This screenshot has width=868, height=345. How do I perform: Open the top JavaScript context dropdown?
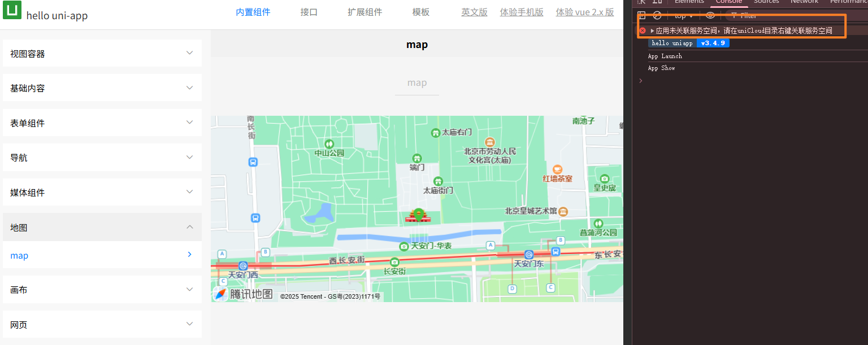pyautogui.click(x=684, y=16)
